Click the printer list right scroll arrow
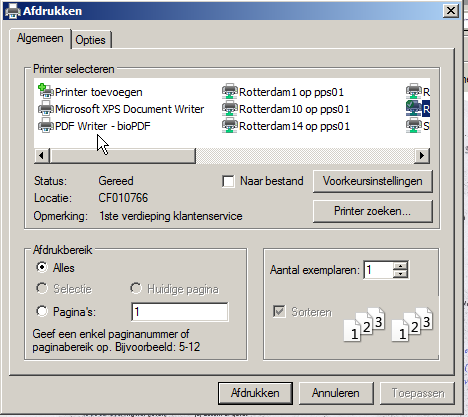Image resolution: width=468 pixels, height=417 pixels. (422, 156)
